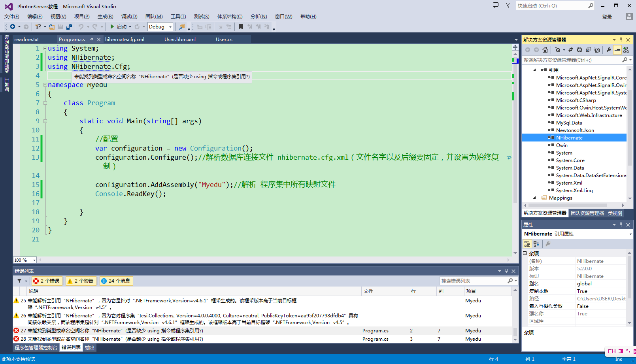Click the account avatar icon near 登录

pos(629,16)
